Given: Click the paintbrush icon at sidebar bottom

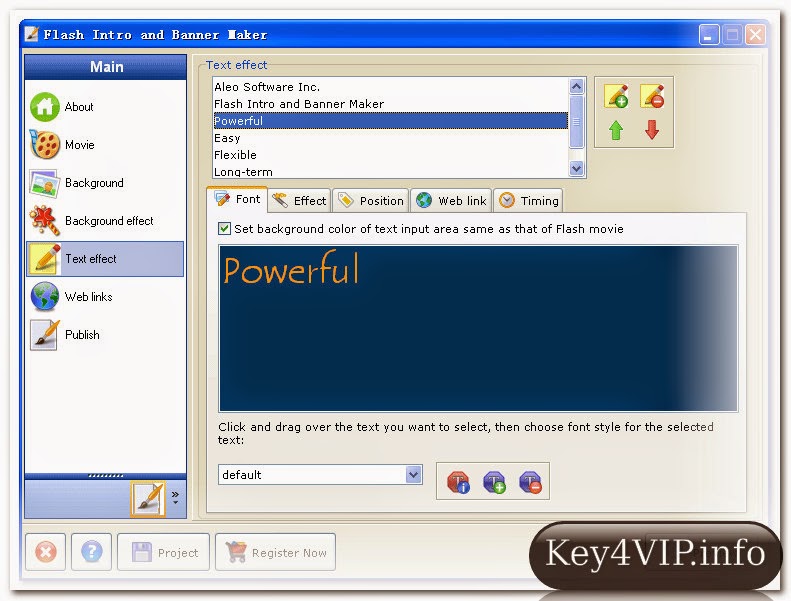Looking at the screenshot, I should pos(148,499).
